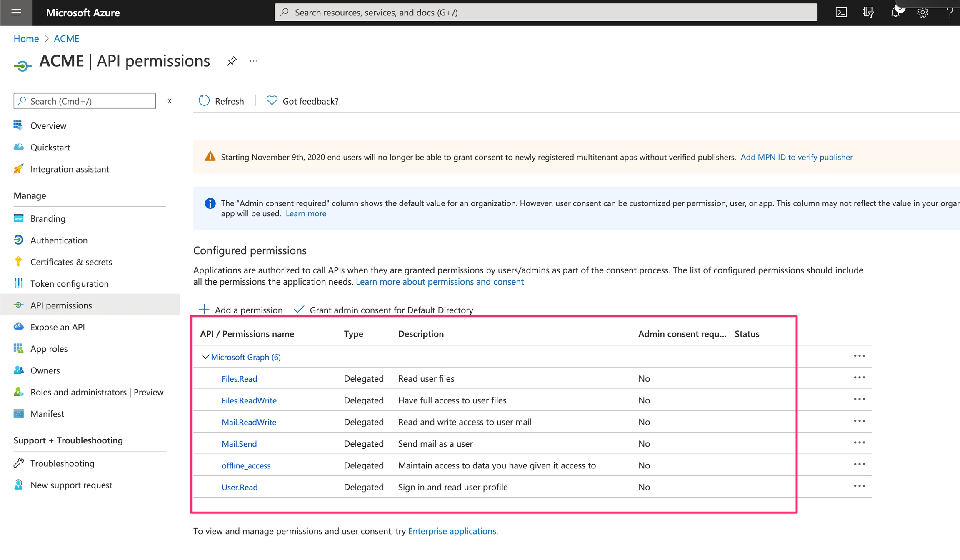The height and width of the screenshot is (560, 960).
Task: Click the Refresh icon button
Action: pos(204,101)
